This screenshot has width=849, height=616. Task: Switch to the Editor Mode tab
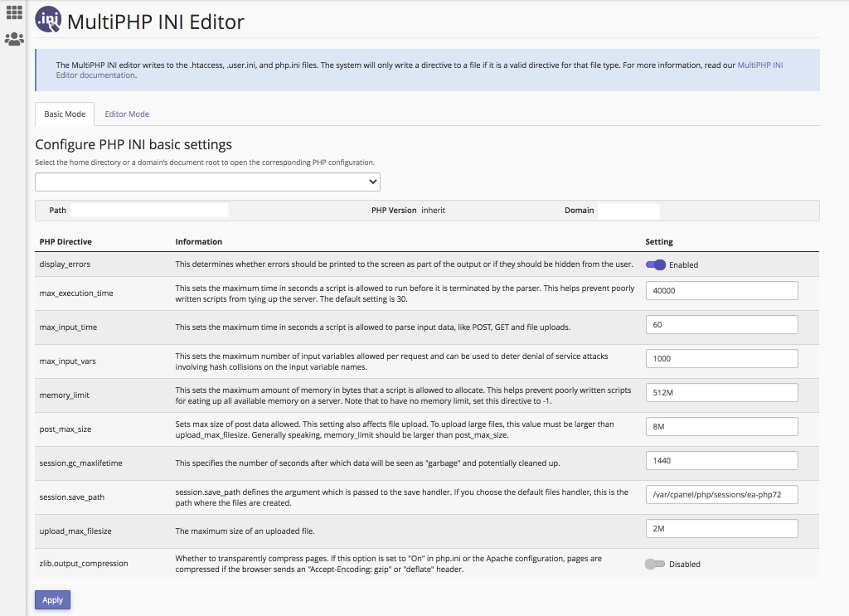point(127,113)
